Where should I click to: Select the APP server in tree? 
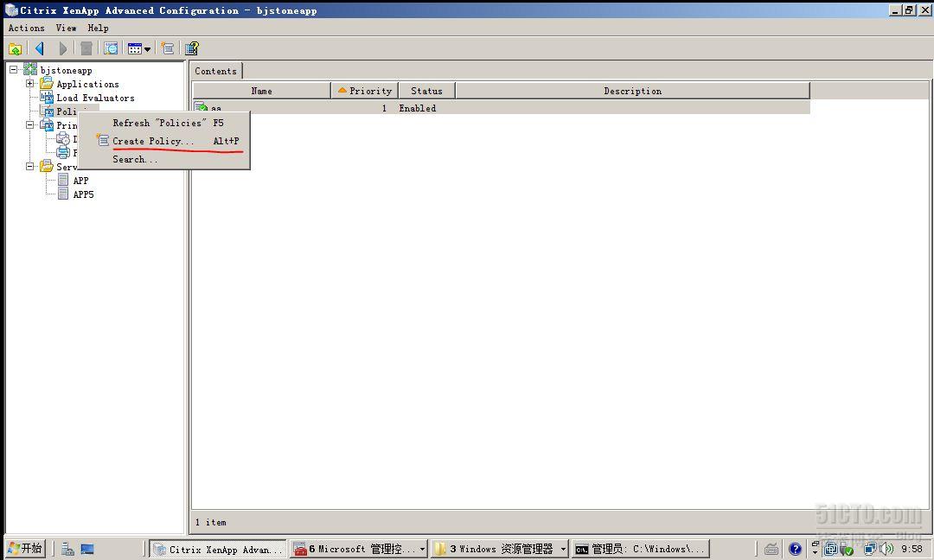[x=81, y=181]
